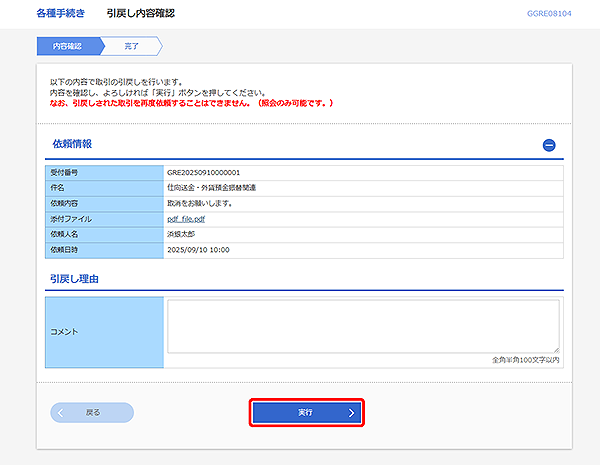Screen dimensions: 600x465
Task: Open the pdf_file.pdf attachment link
Action: pyautogui.click(x=186, y=219)
